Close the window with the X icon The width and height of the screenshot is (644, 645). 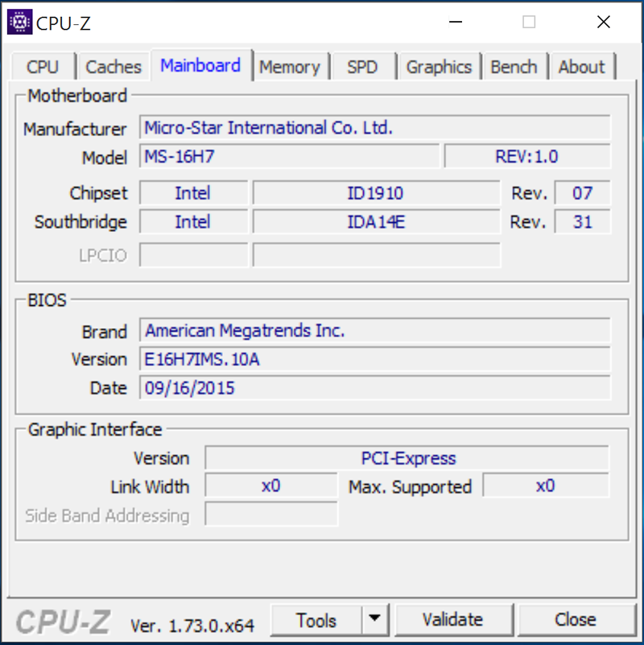click(603, 22)
